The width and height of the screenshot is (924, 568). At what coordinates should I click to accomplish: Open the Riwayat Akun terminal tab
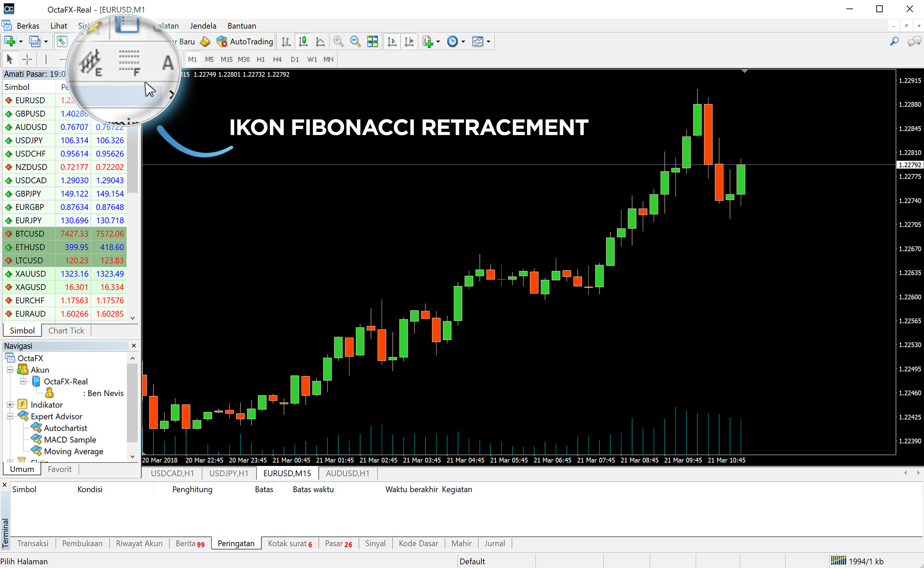coord(139,543)
